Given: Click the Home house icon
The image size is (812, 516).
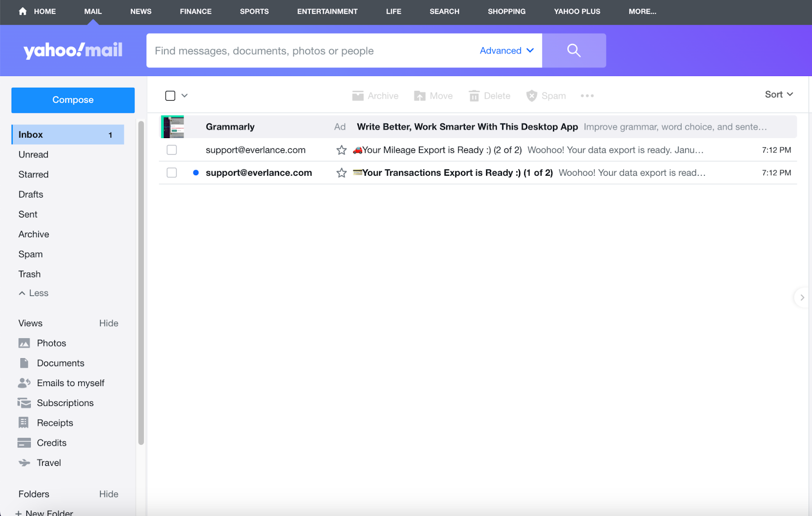Looking at the screenshot, I should click(23, 11).
